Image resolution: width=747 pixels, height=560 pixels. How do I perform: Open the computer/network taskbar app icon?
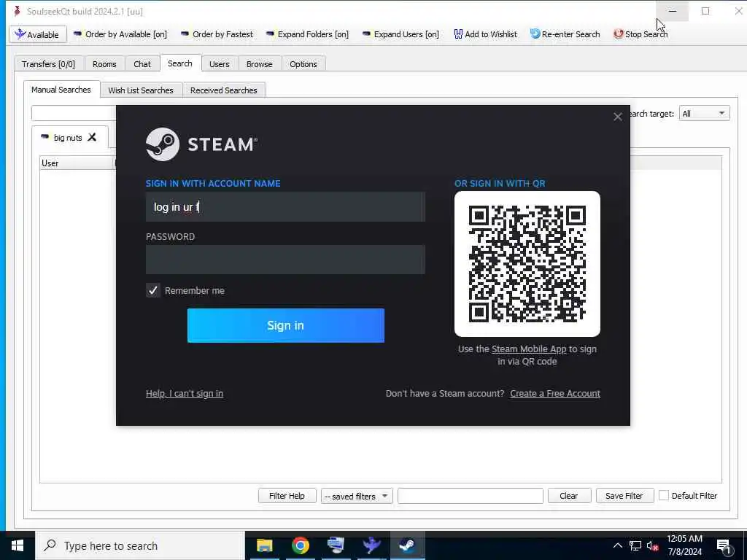click(336, 545)
